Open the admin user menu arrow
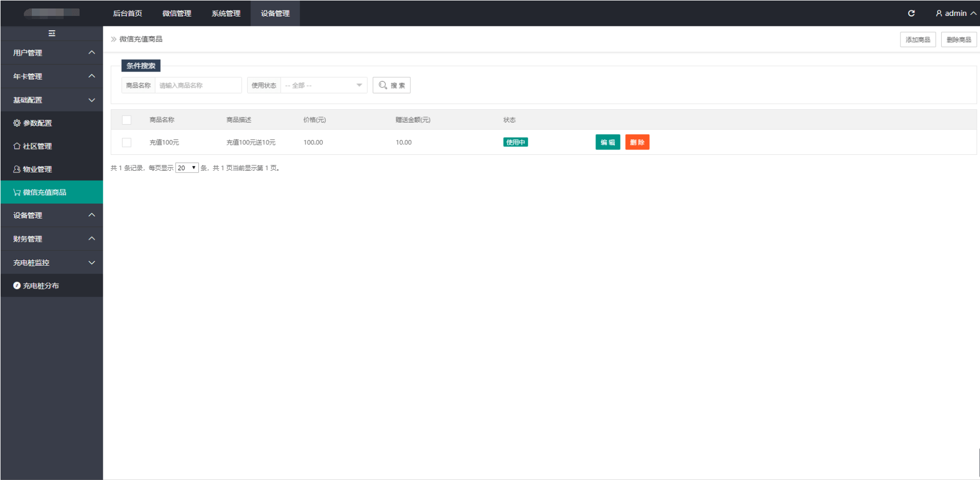 tap(974, 13)
